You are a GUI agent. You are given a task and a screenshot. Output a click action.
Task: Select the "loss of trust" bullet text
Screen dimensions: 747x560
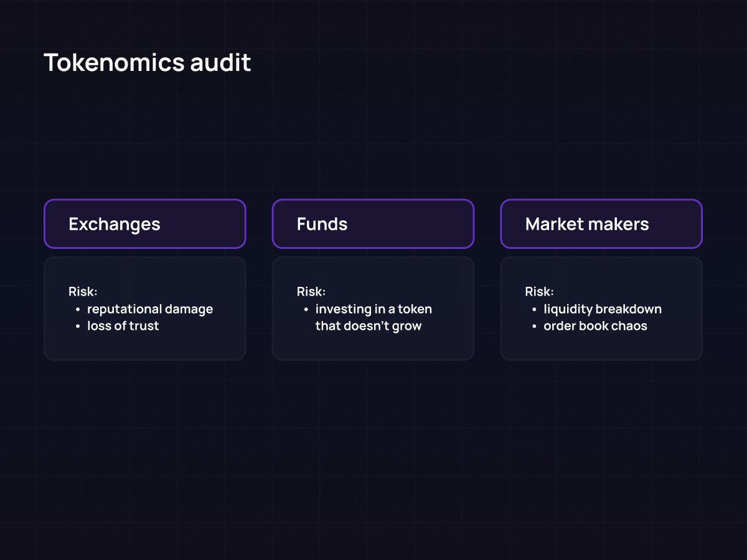pyautogui.click(x=123, y=326)
